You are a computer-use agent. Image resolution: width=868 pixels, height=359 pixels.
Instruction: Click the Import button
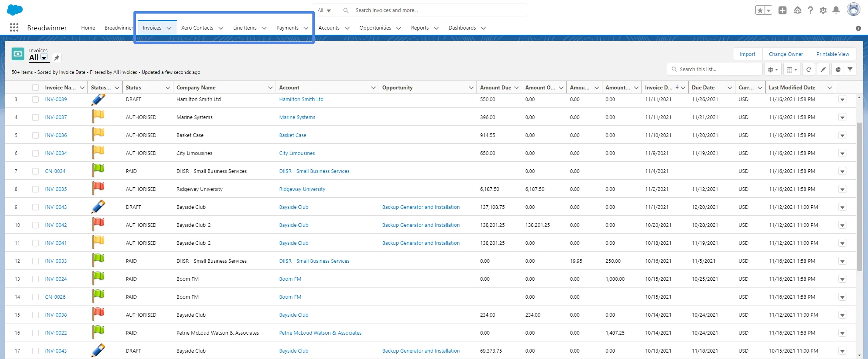pos(747,54)
